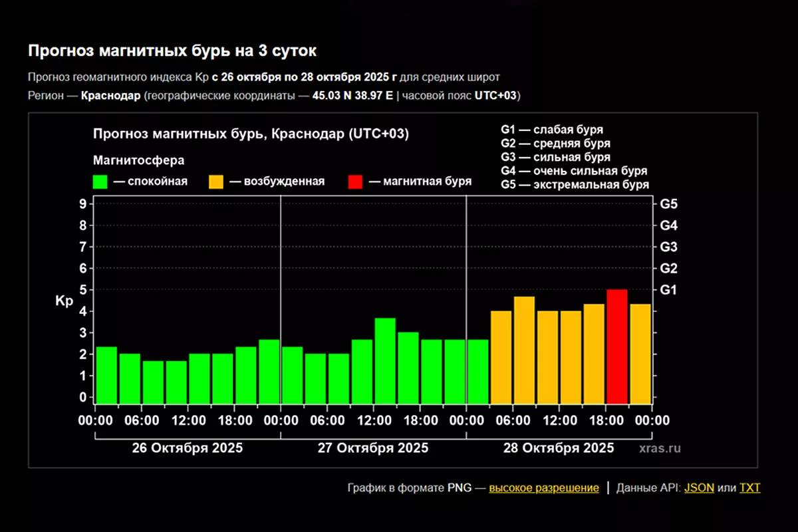Screen dimensions: 798x532
Task: Click the "28 Октября 2025" date label
Action: 559,448
